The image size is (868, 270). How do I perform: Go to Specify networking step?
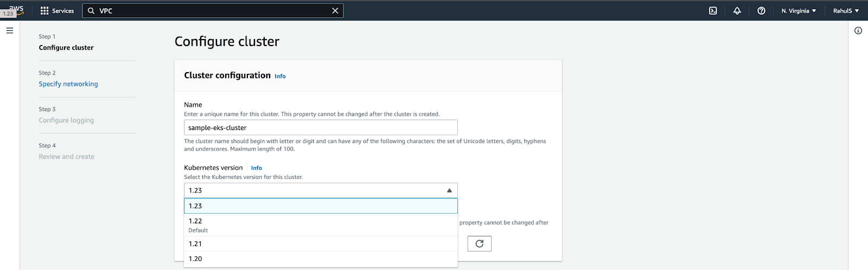tap(68, 84)
